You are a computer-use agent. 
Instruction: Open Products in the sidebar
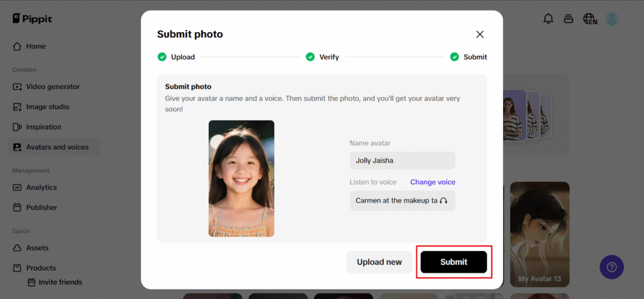(x=54, y=268)
